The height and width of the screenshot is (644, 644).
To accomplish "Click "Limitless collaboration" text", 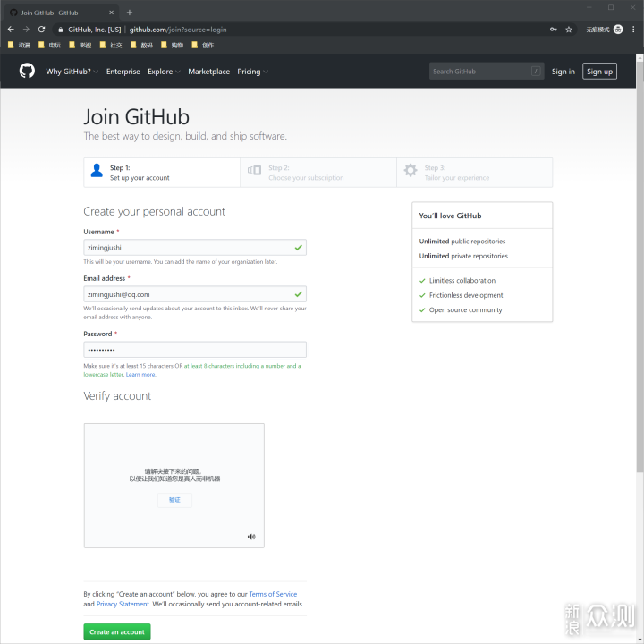I will [x=462, y=281].
